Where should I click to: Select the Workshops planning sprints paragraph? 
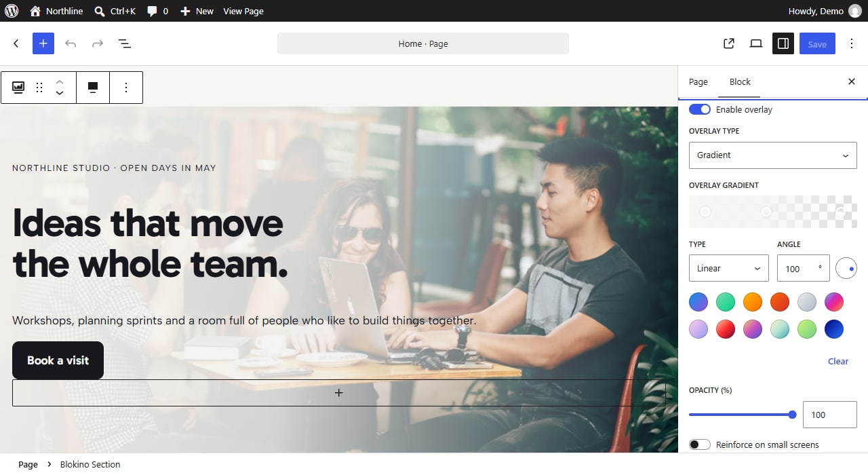tap(244, 320)
